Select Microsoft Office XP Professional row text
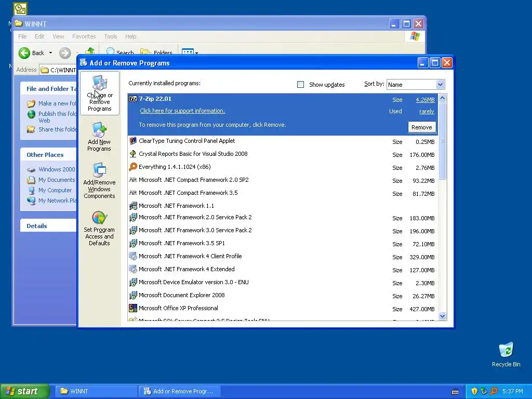This screenshot has height=399, width=532. pyautogui.click(x=178, y=308)
